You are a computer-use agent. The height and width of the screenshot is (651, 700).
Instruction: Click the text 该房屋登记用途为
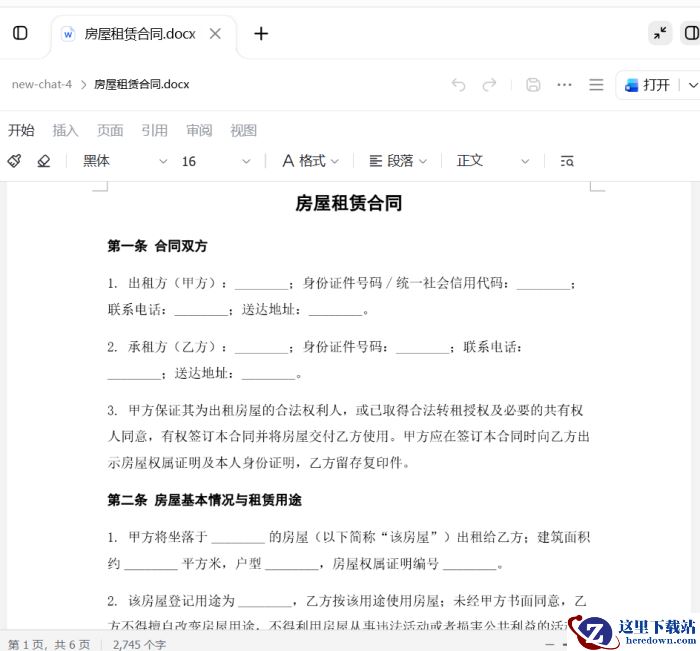(182, 601)
